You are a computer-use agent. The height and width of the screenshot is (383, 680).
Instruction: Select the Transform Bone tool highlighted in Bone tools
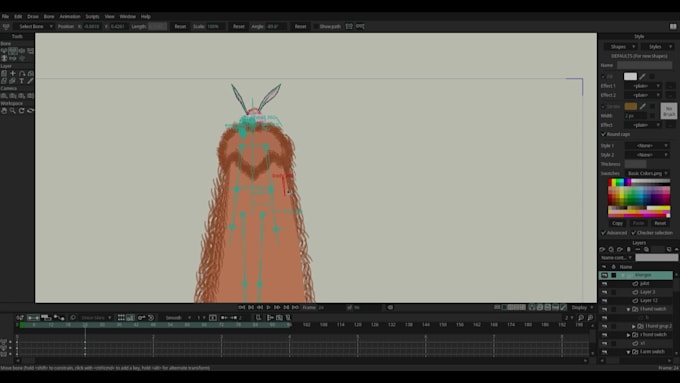coord(13,51)
